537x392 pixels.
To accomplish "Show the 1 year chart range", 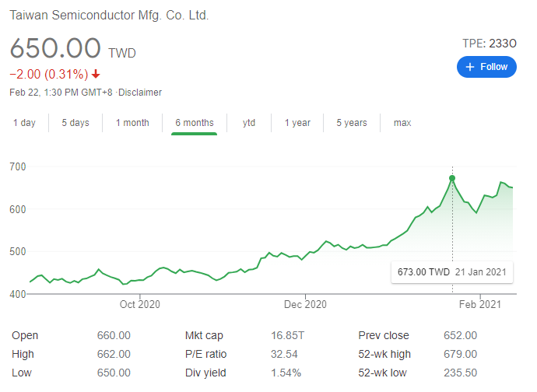I will click(297, 123).
